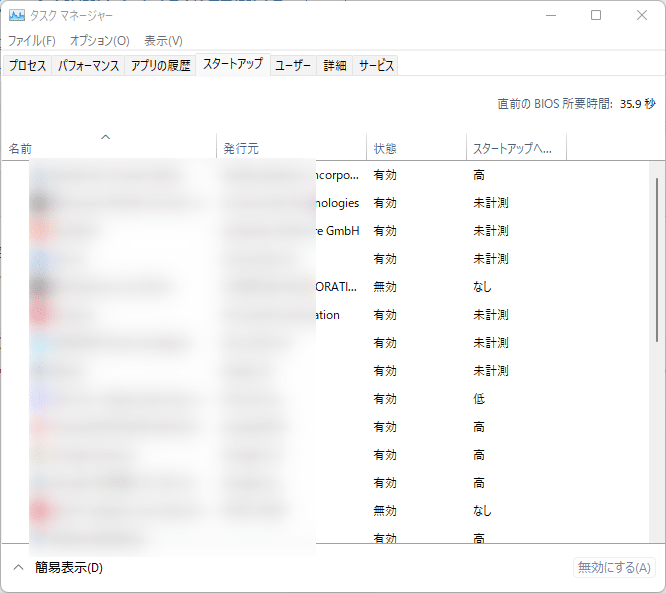Viewport: 666px width, 593px height.
Task: Switch to the プロセス tab
Action: (27, 66)
